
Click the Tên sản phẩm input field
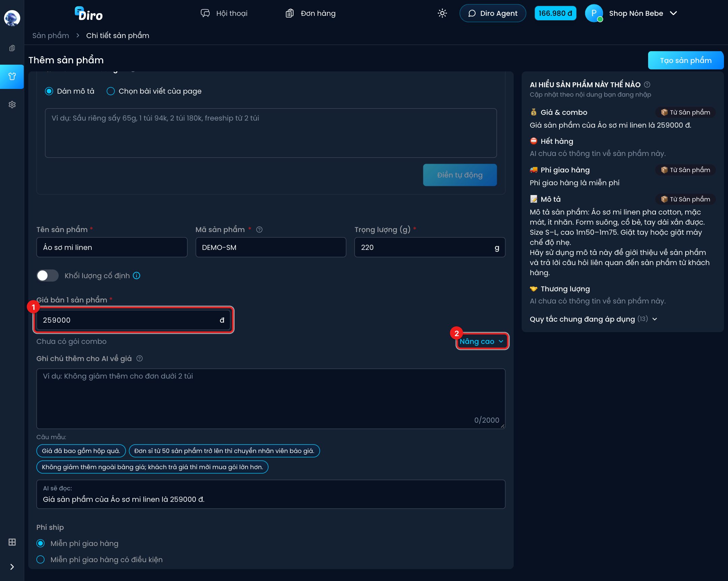coord(112,247)
